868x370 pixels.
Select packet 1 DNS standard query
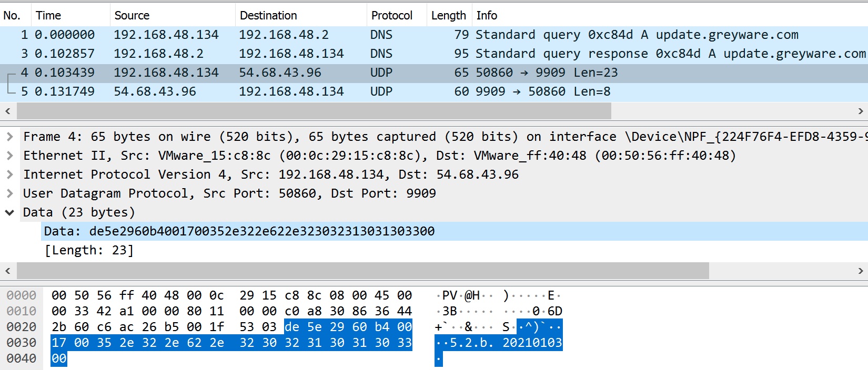tap(434, 35)
